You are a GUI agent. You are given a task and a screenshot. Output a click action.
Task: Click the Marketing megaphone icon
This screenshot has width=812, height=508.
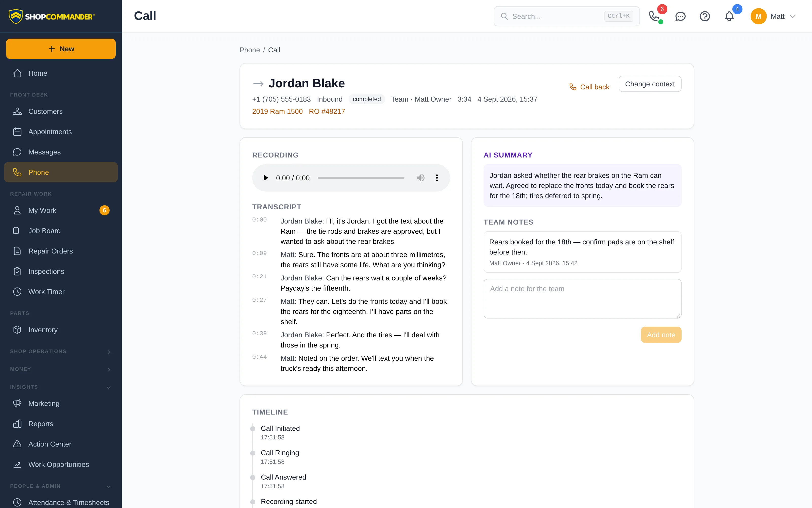point(17,404)
